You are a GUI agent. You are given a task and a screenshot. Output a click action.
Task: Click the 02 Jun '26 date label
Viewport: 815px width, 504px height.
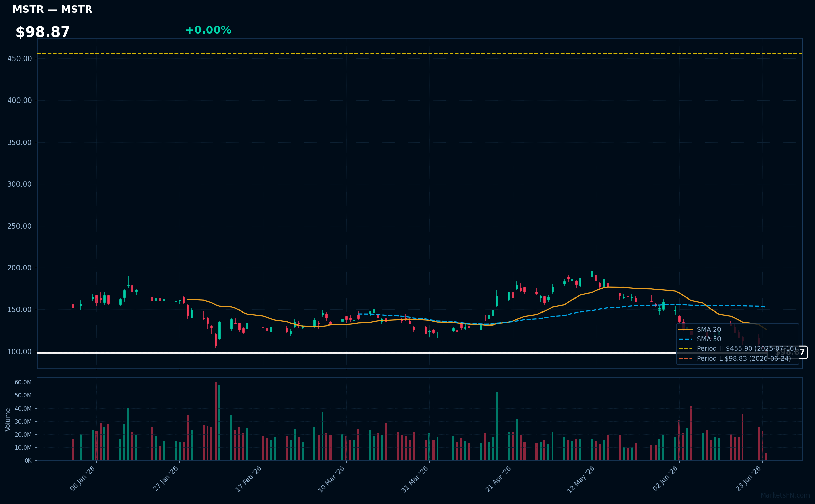click(x=665, y=478)
